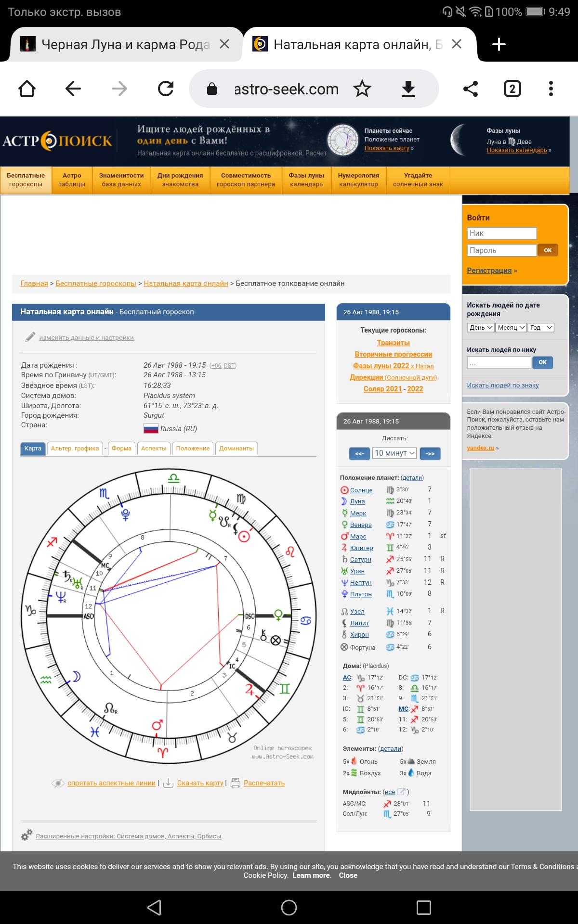
Task: Switch to the Черная Луна и карма Рода tab
Action: [x=125, y=44]
